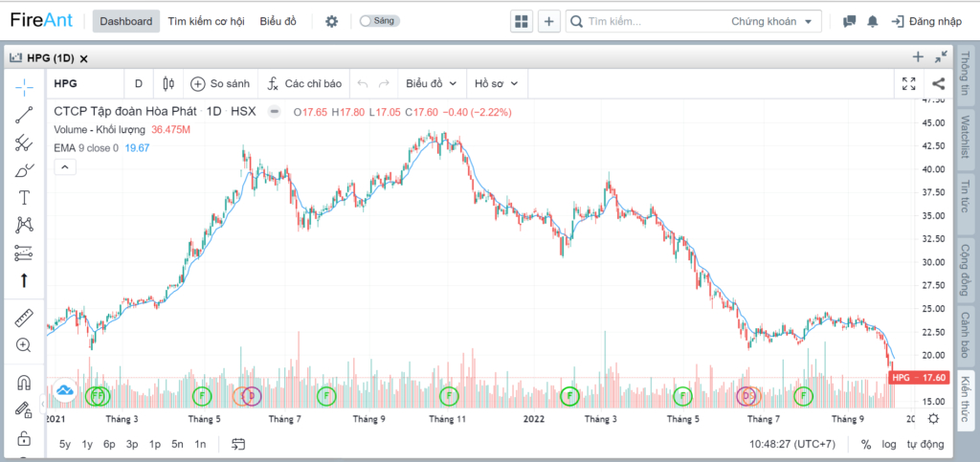Open the Chứng khoán search category dropdown

coord(771,21)
